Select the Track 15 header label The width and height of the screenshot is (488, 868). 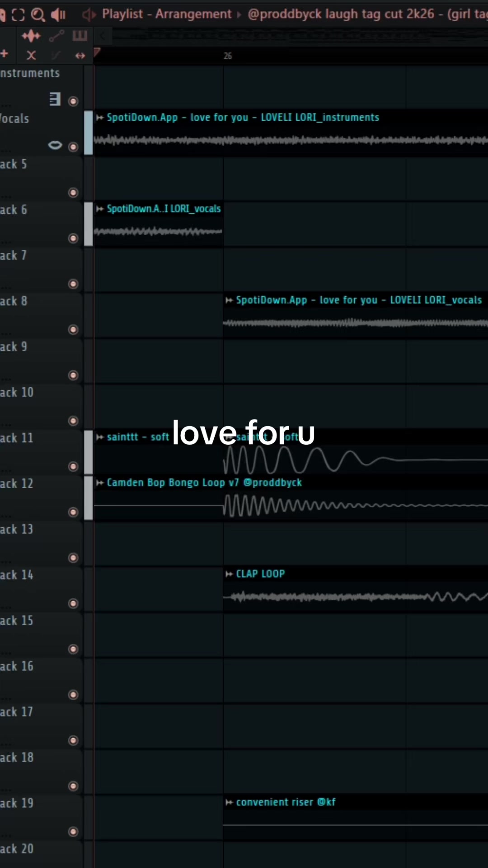click(17, 621)
